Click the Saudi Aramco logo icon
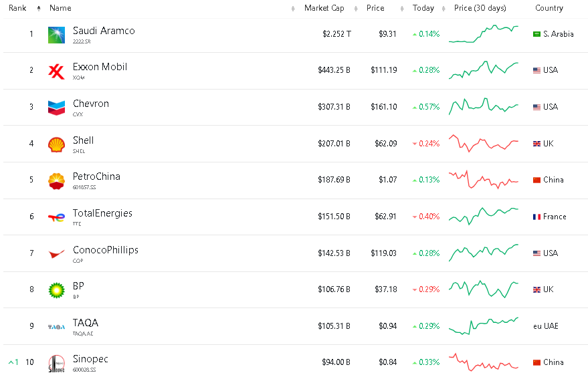 56,35
